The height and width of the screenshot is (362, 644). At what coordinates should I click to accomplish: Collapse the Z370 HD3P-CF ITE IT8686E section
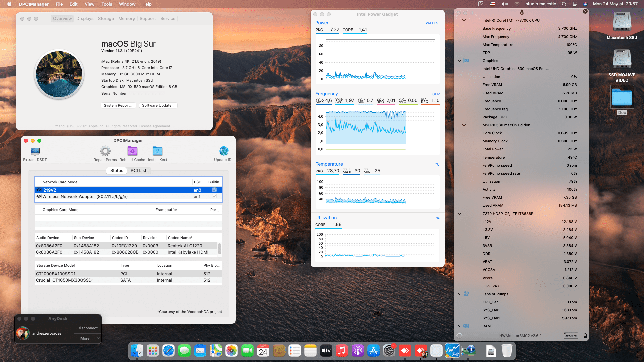click(460, 214)
